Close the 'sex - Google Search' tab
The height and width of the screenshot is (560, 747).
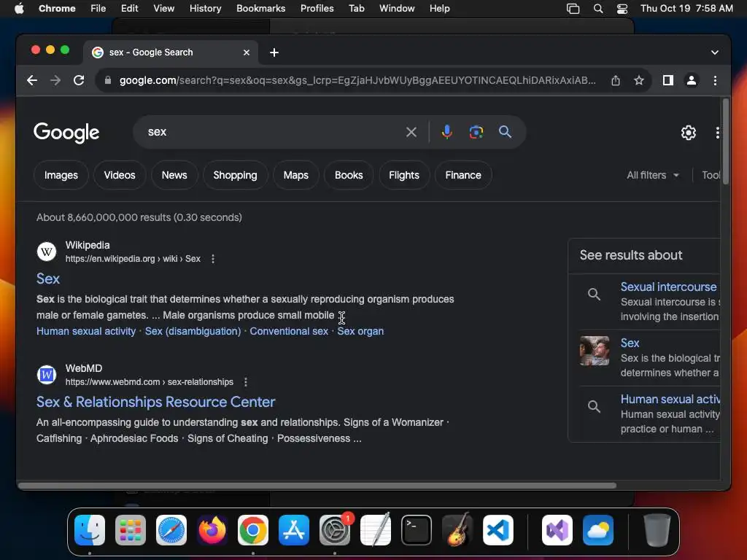(247, 52)
